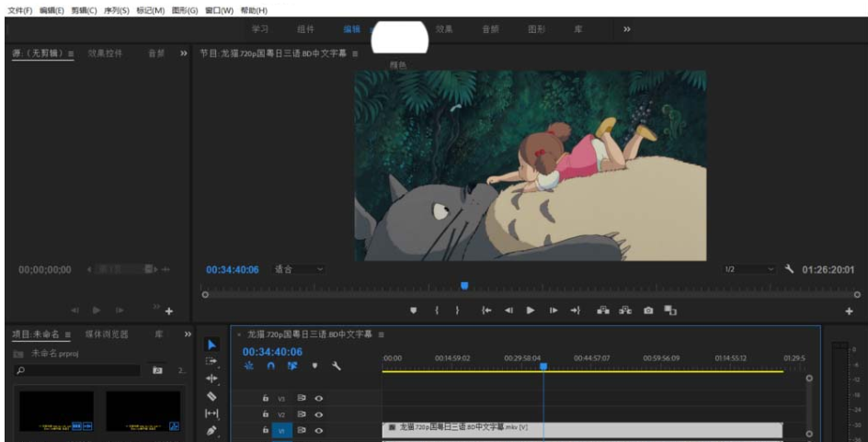Open the 媒体浏览器 tab

click(107, 334)
